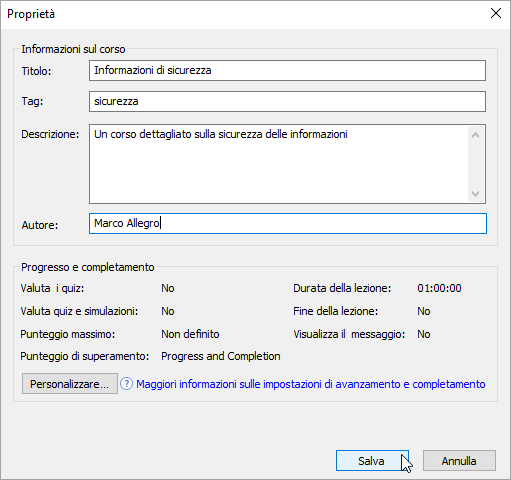Click the 'Descrizione:' label
Viewport: 511px width, 480px height.
click(x=50, y=134)
